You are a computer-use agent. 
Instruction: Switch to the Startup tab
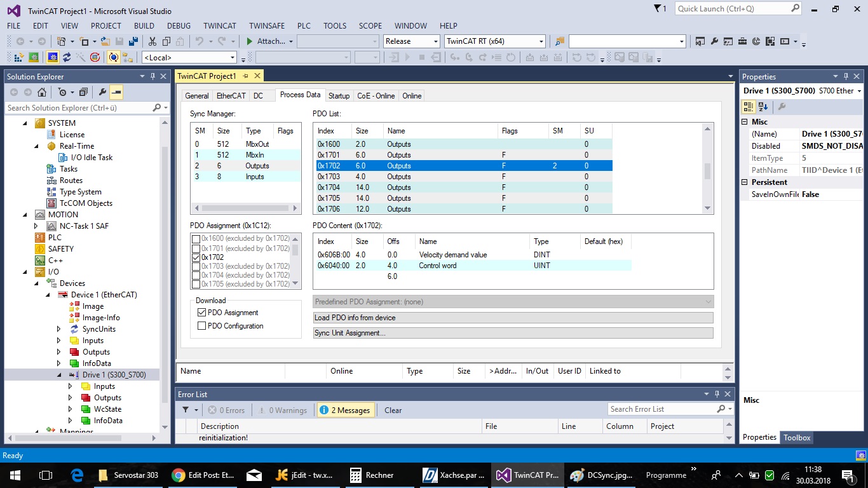pyautogui.click(x=339, y=96)
